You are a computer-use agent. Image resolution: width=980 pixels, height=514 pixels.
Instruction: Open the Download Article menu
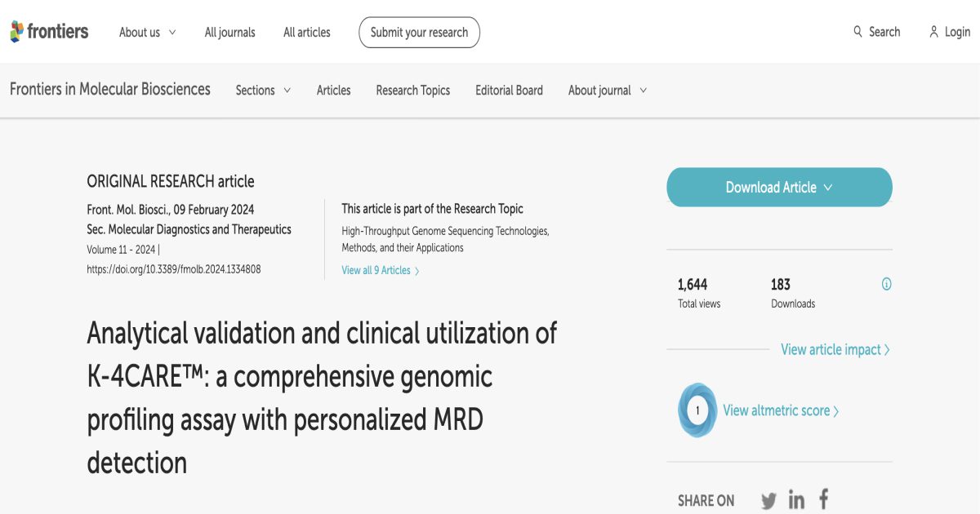pyautogui.click(x=778, y=187)
